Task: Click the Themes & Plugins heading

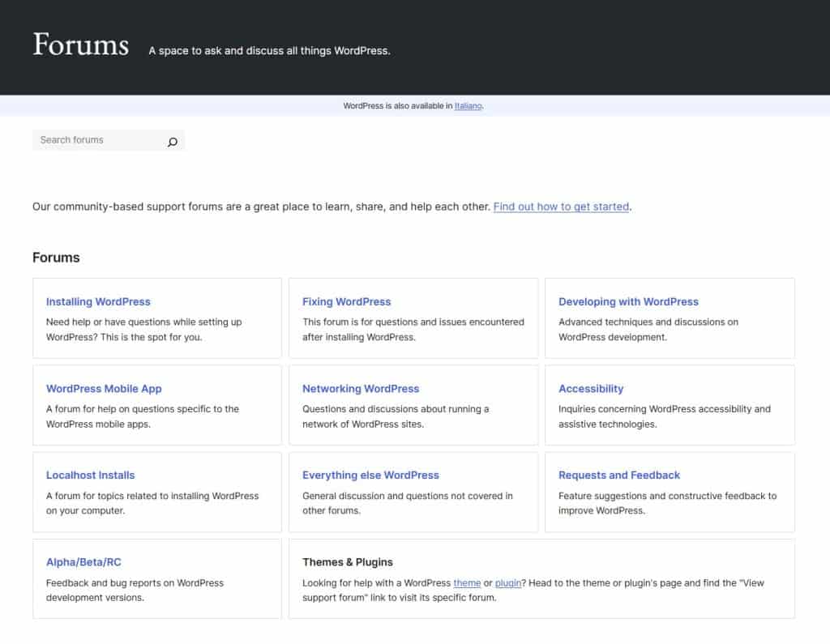Action: (347, 562)
